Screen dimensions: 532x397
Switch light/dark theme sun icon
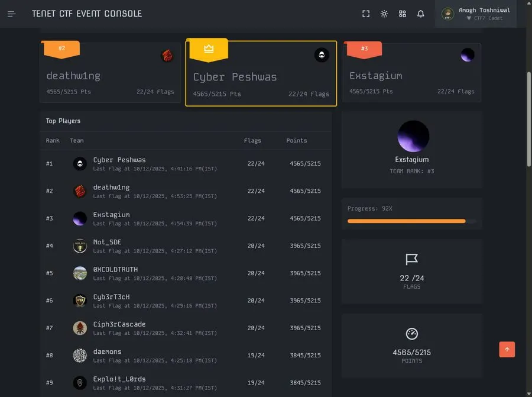(x=384, y=14)
